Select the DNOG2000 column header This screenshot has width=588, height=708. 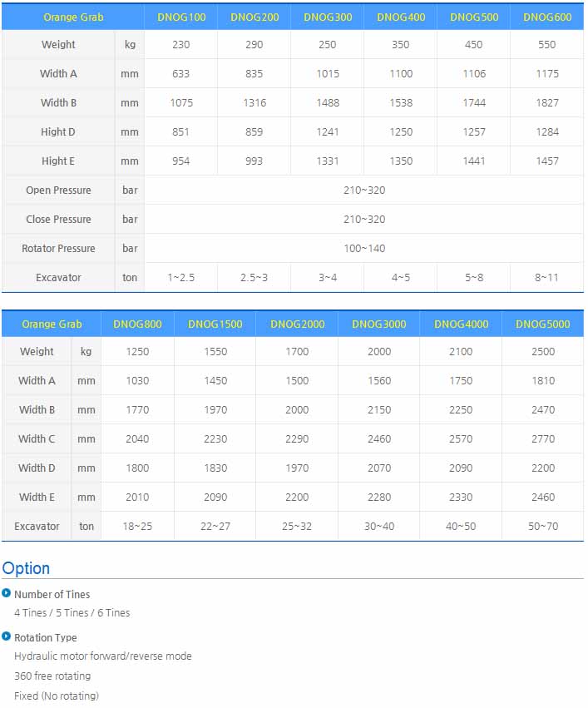click(x=298, y=324)
